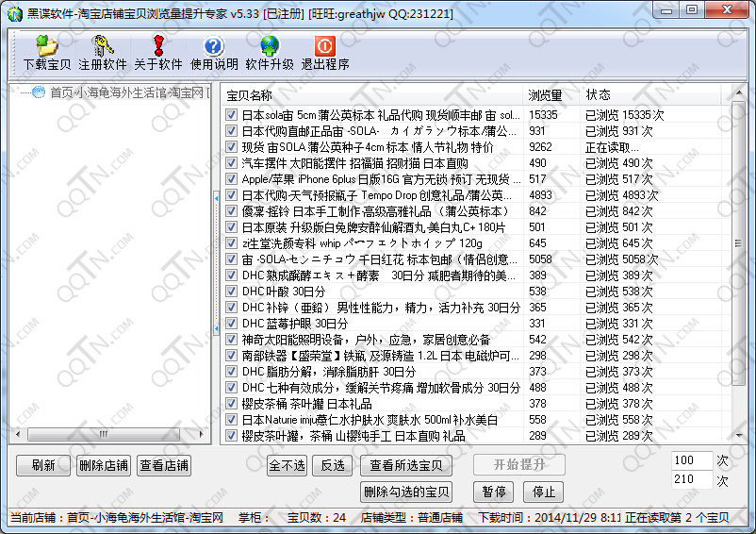
Task: Click the shop tree node icon
Action: coord(39,92)
